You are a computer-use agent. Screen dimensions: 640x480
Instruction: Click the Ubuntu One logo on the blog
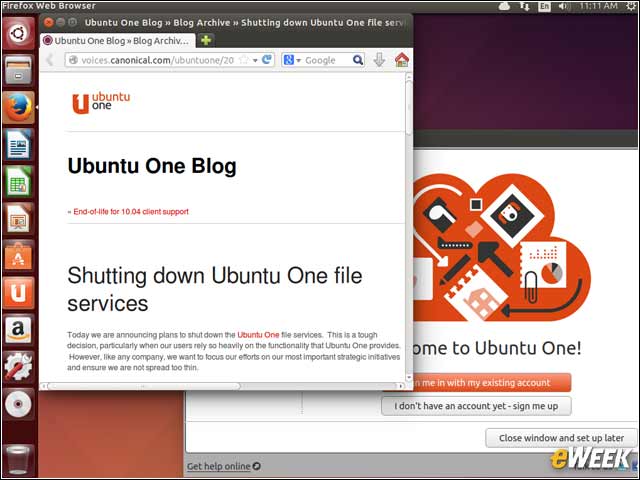(101, 103)
